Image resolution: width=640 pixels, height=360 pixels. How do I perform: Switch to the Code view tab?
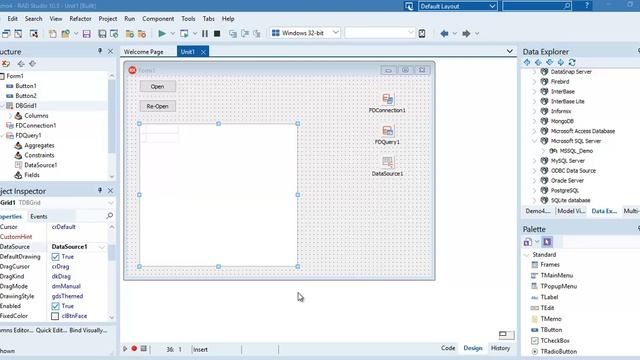[x=448, y=348]
